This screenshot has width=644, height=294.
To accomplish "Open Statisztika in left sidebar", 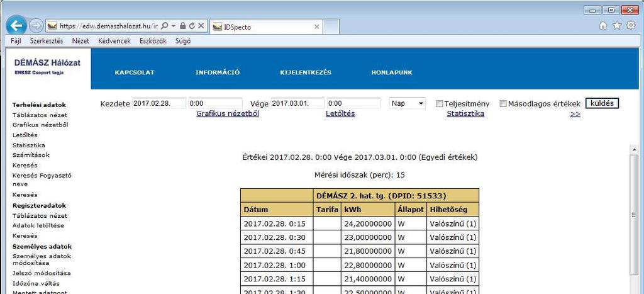I will pos(29,145).
